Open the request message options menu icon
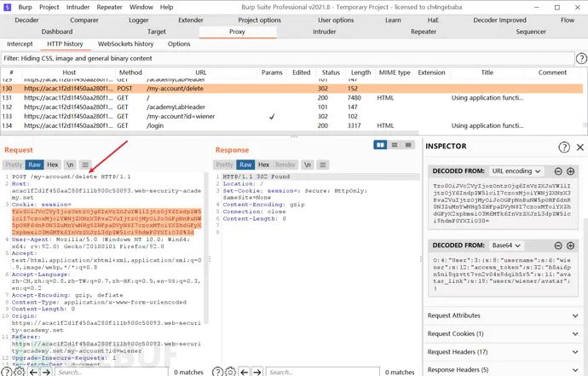The width and height of the screenshot is (588, 376). 85,165
